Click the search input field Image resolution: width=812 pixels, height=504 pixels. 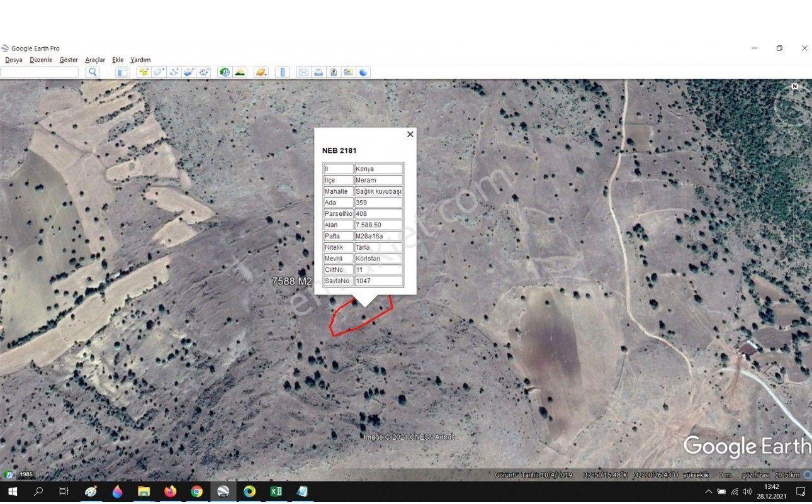(x=40, y=72)
